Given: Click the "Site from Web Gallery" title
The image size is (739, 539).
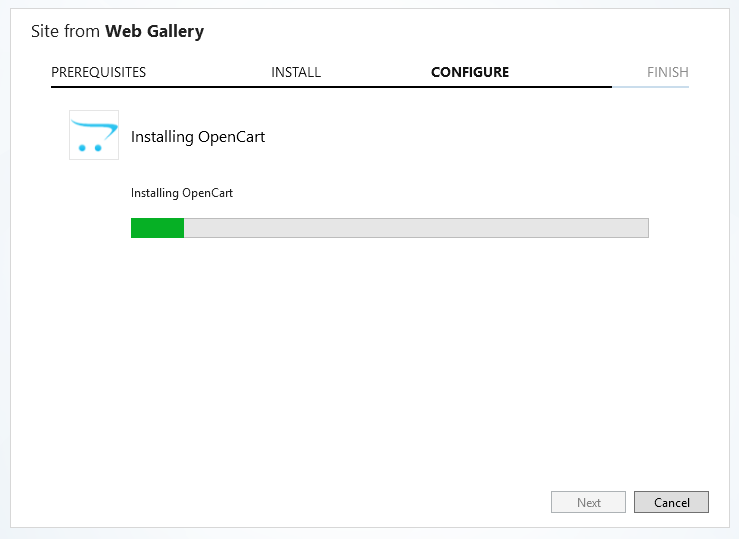Looking at the screenshot, I should 117,31.
